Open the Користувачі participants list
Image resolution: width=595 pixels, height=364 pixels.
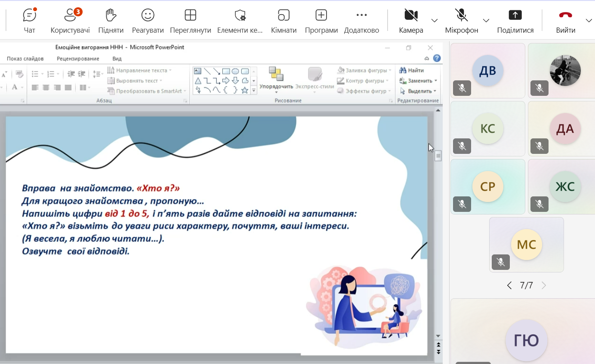70,21
